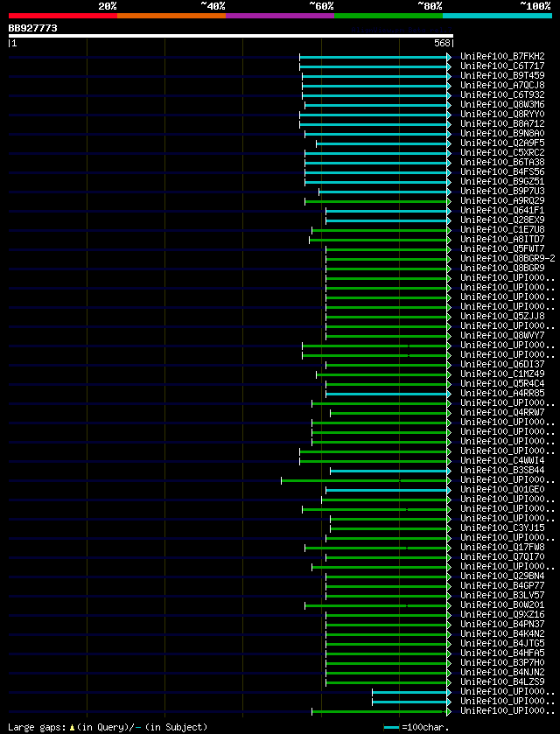Select hit label UniRef100_B9P7U3
This screenshot has height=734, width=560.
point(502,192)
